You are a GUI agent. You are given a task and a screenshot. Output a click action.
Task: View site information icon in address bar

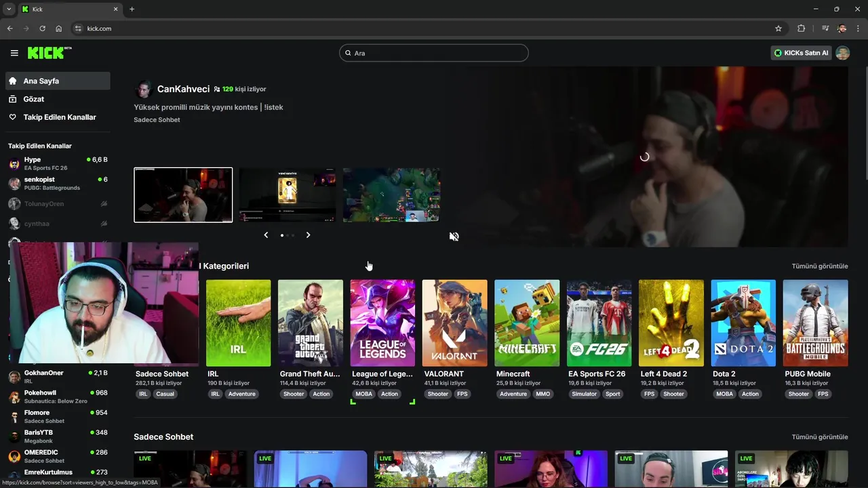(x=78, y=28)
